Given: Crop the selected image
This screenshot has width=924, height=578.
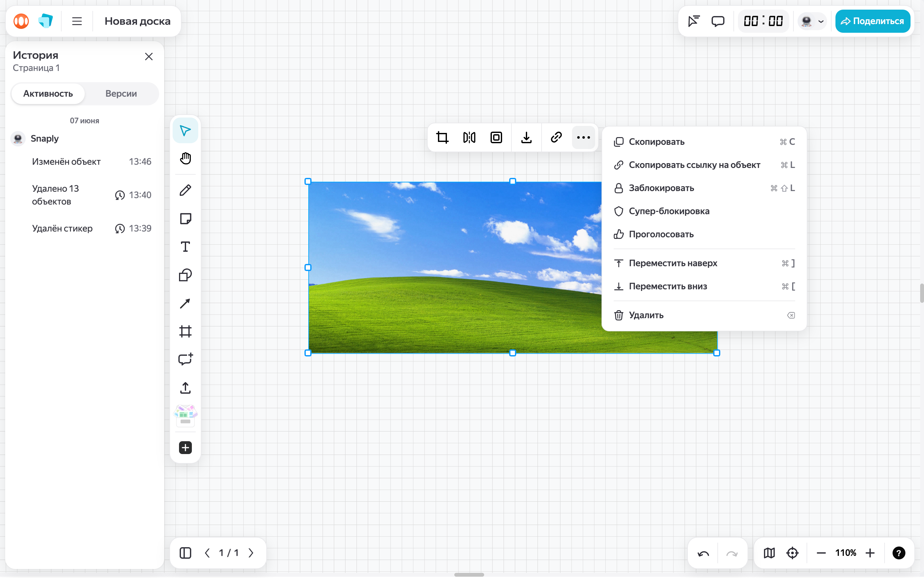Looking at the screenshot, I should [x=442, y=138].
